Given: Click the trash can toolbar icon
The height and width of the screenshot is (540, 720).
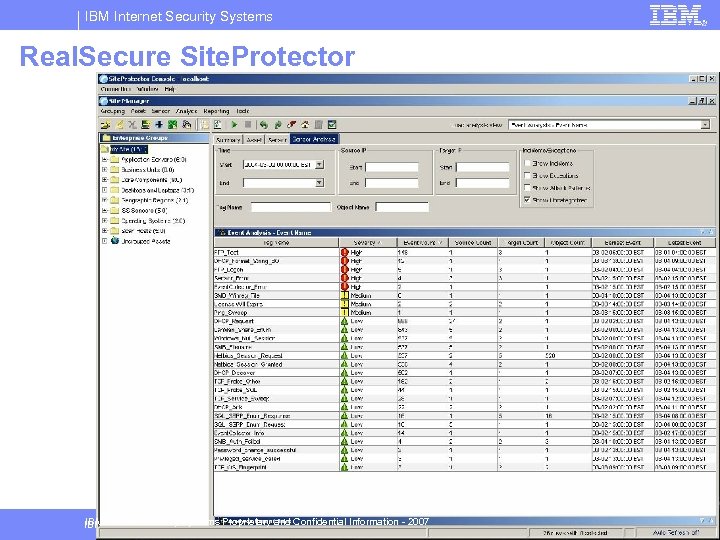Looking at the screenshot, I should pos(319,124).
